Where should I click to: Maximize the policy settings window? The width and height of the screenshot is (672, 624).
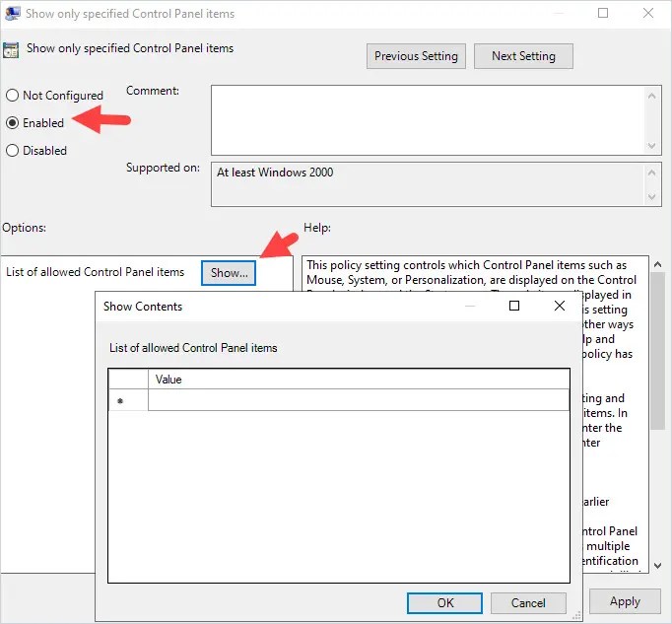pos(603,13)
